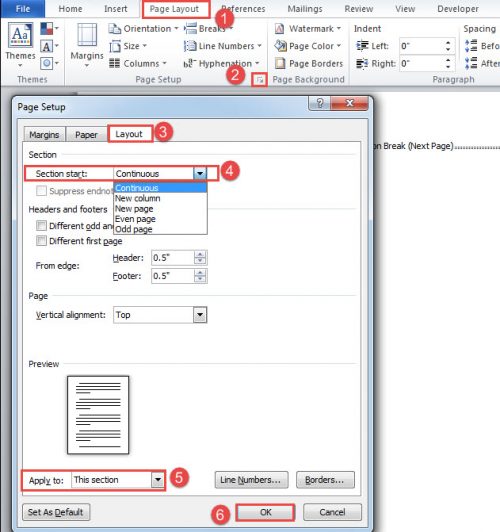The image size is (500, 532).
Task: Click Footer distance input field
Action: pyautogui.click(x=173, y=276)
